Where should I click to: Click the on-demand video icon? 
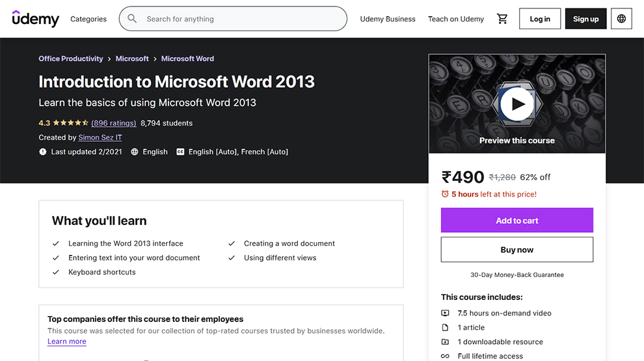coord(445,314)
